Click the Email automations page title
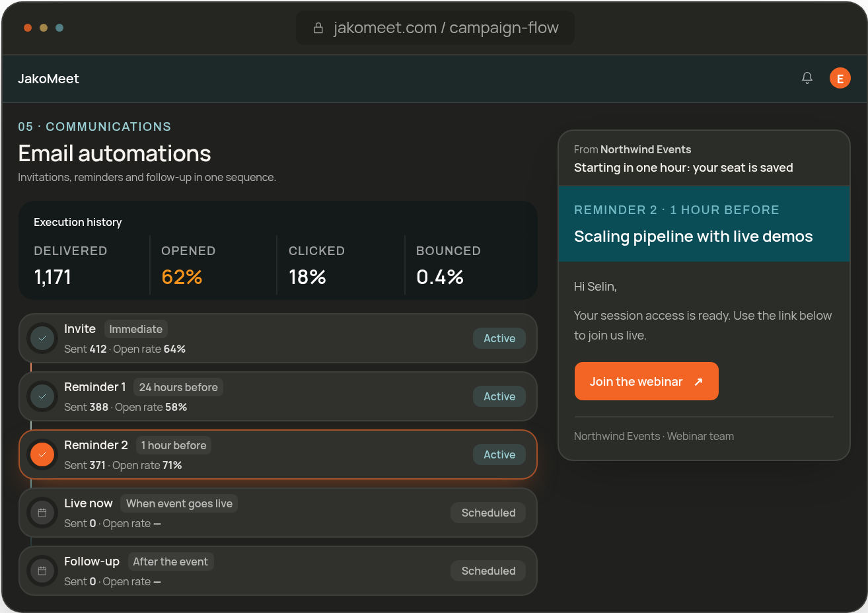Screen dimensions: 868x613 point(114,153)
